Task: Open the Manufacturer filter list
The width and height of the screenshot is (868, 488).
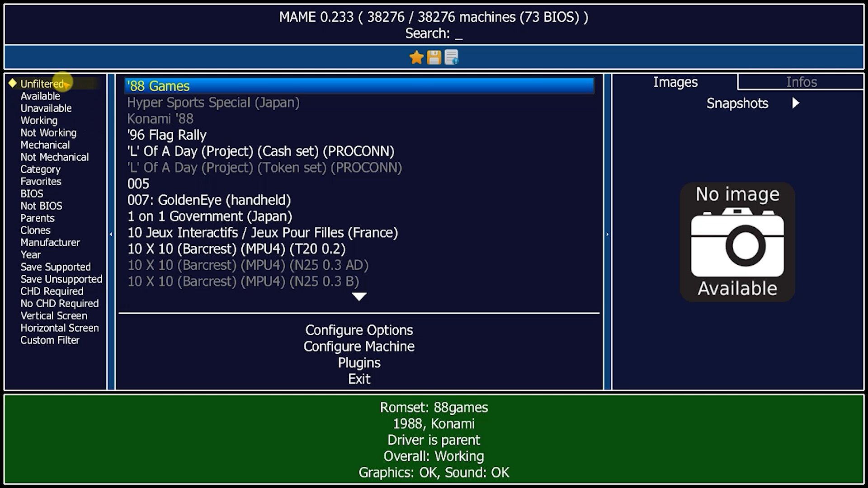Action: pos(50,242)
